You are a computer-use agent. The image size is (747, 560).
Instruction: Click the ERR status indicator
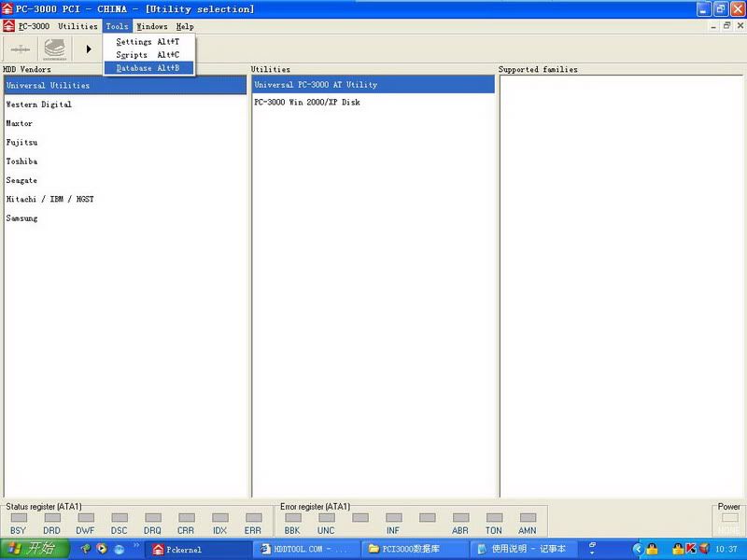pyautogui.click(x=253, y=518)
